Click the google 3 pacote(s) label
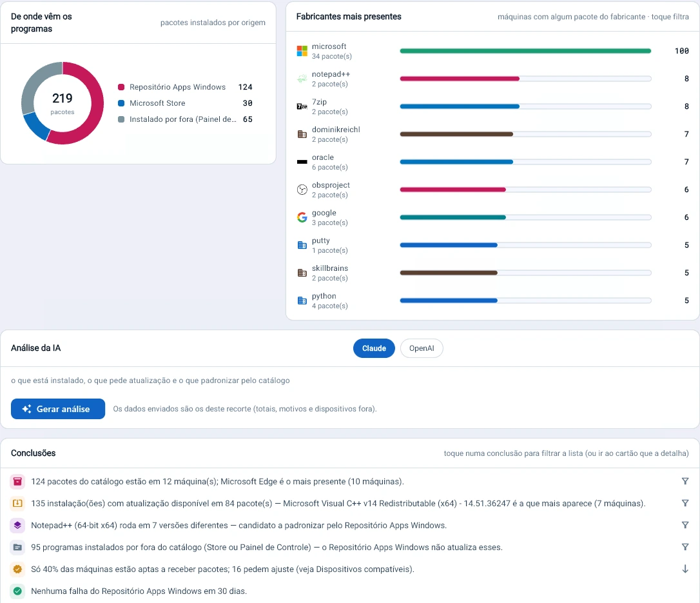The width and height of the screenshot is (700, 603). (329, 222)
